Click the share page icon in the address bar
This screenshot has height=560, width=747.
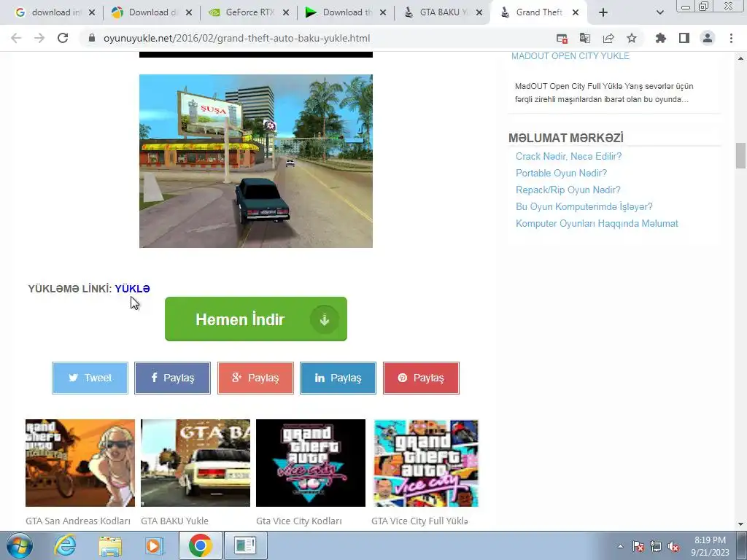tap(608, 38)
